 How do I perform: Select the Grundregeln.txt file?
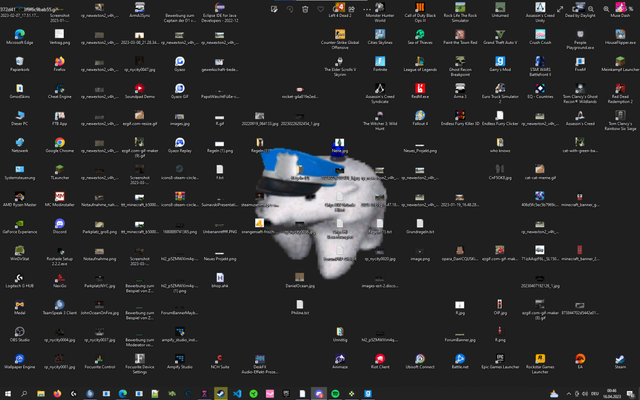[420, 226]
